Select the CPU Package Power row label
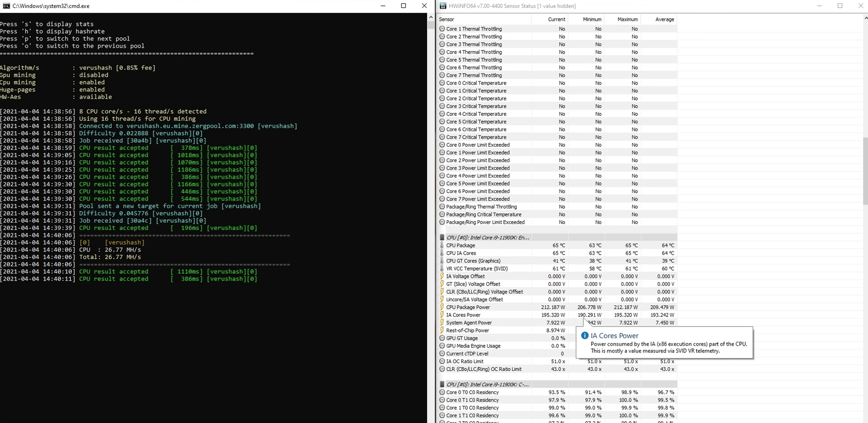This screenshot has height=423, width=868. (x=468, y=307)
